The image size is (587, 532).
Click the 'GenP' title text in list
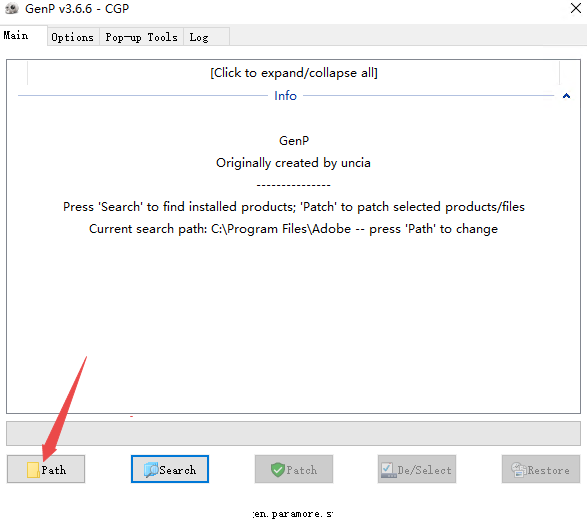(294, 141)
